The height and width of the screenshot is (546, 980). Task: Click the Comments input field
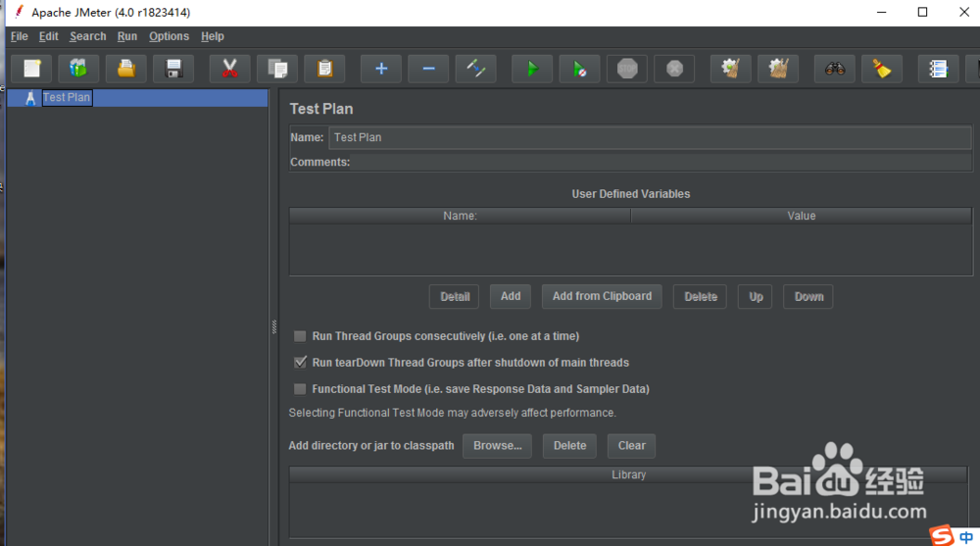click(x=661, y=163)
